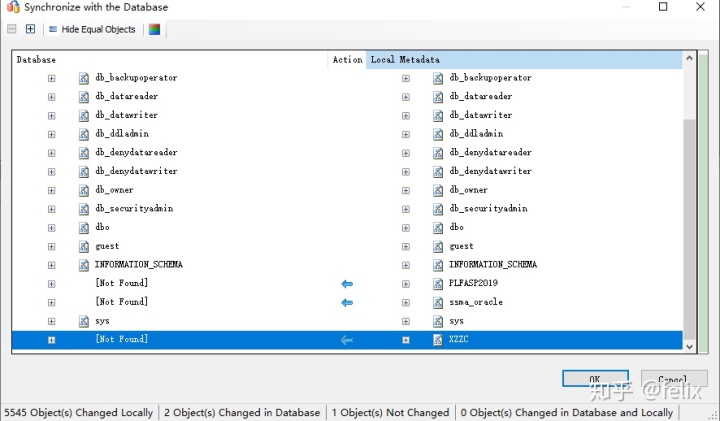Expand INFORMATION_SCHEMA node in Database tree

[x=51, y=265]
